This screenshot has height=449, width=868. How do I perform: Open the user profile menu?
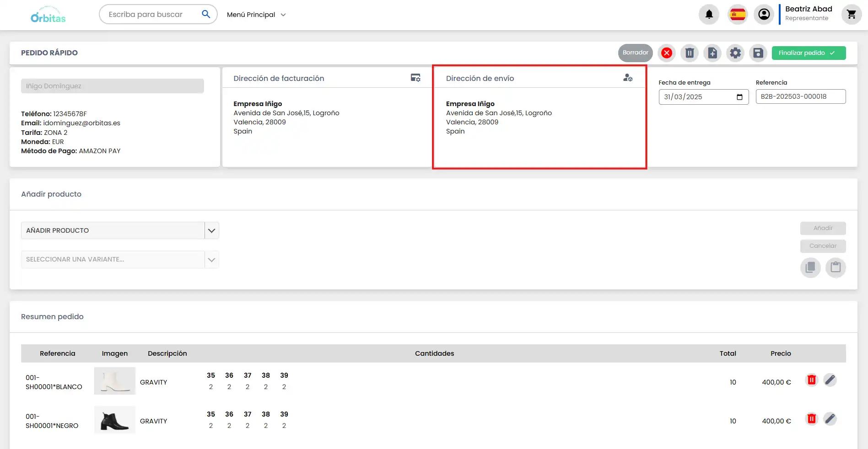tap(764, 15)
